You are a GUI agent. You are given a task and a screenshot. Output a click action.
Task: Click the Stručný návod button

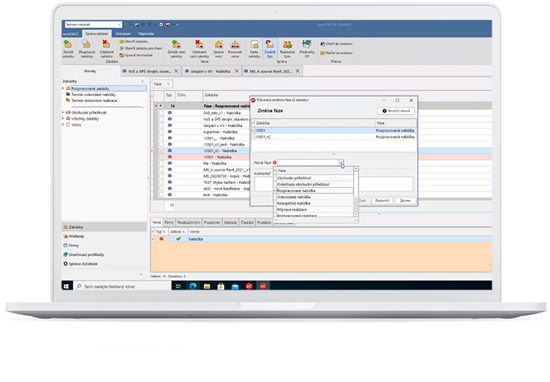coord(396,110)
